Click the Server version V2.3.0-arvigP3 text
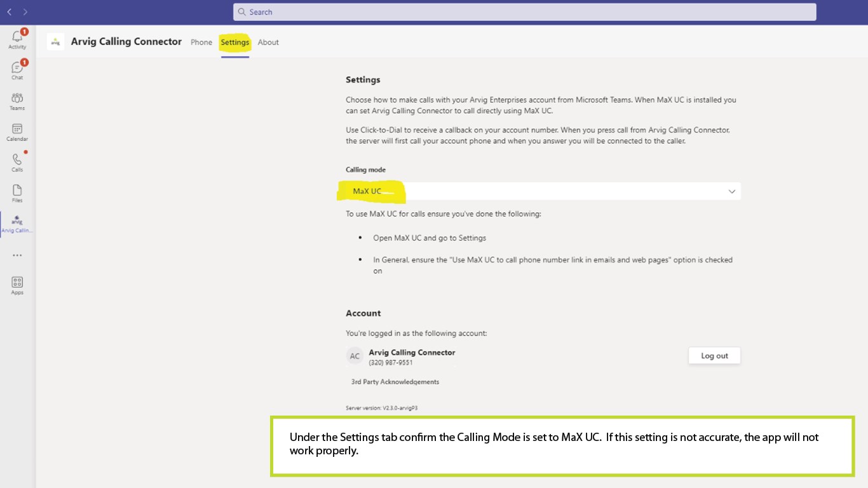 [382, 408]
